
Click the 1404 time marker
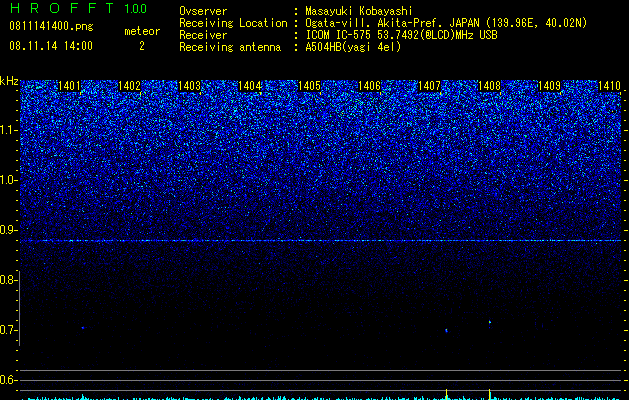[250, 86]
